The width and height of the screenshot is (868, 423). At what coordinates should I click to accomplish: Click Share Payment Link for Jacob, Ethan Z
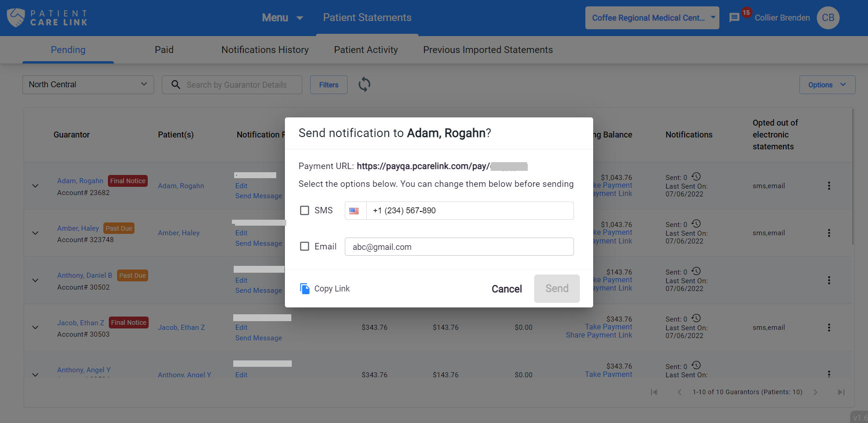point(599,335)
